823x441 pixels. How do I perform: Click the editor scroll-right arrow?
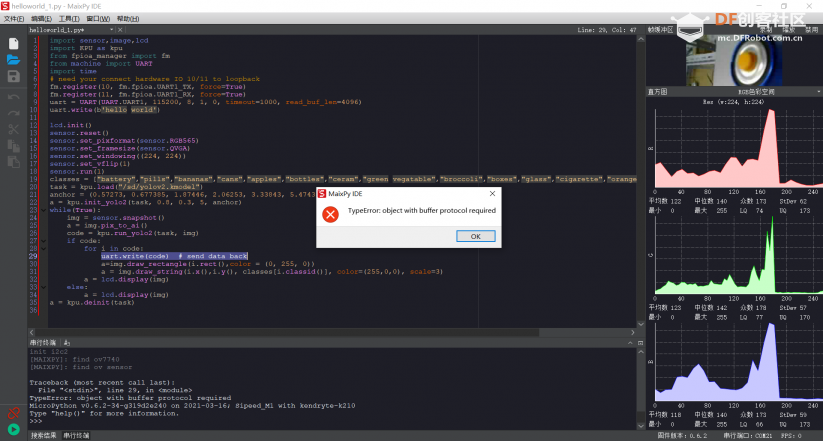point(632,332)
